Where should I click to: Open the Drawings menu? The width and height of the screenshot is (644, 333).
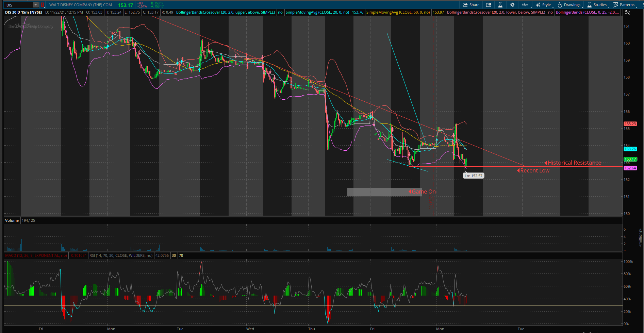click(569, 5)
